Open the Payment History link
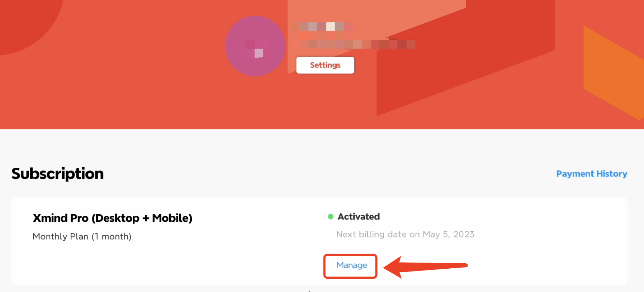 591,174
